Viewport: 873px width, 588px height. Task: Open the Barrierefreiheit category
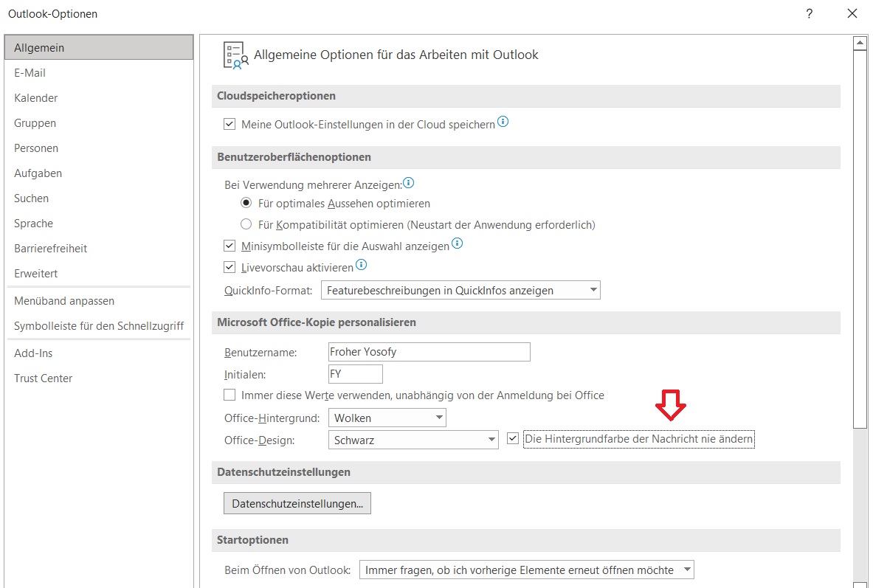(99, 248)
